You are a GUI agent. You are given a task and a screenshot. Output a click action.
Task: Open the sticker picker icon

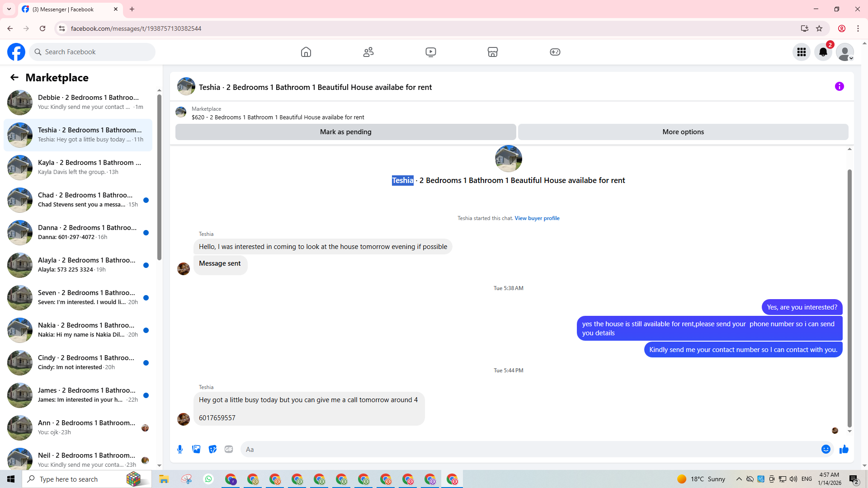(212, 449)
